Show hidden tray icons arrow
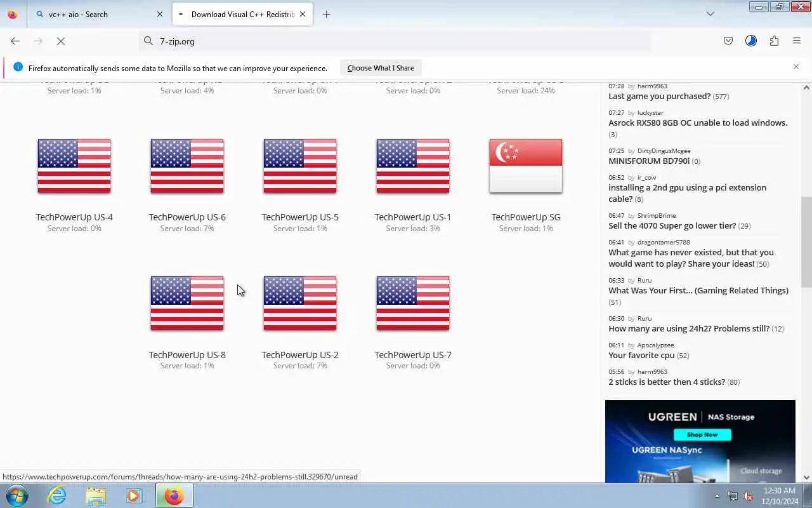 click(717, 496)
